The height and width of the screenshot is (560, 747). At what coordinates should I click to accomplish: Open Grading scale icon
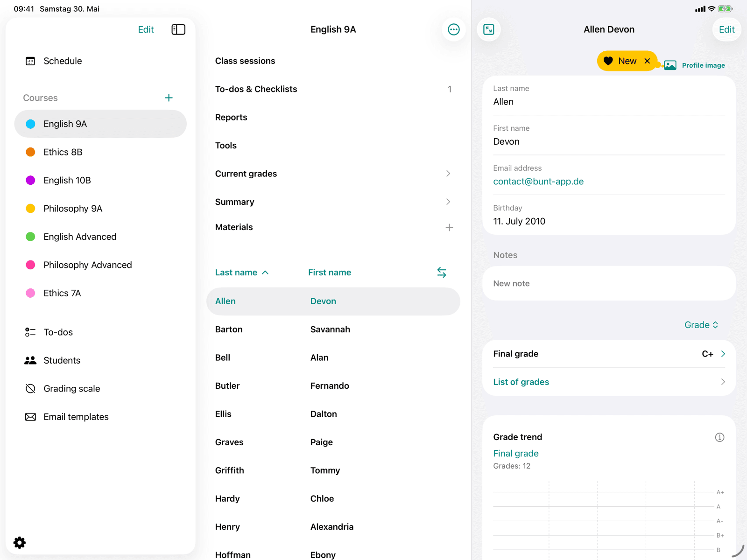click(x=30, y=389)
